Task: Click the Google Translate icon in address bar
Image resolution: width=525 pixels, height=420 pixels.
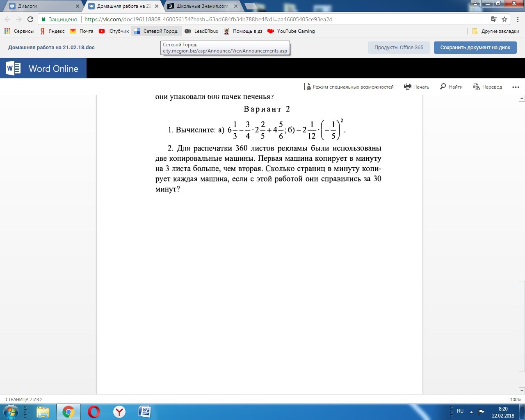Action: [x=494, y=19]
